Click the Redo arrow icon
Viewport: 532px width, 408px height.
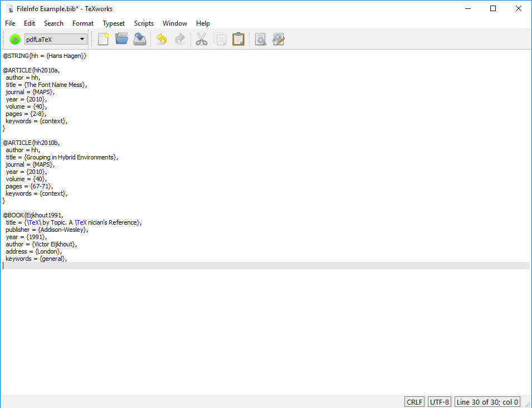click(180, 40)
